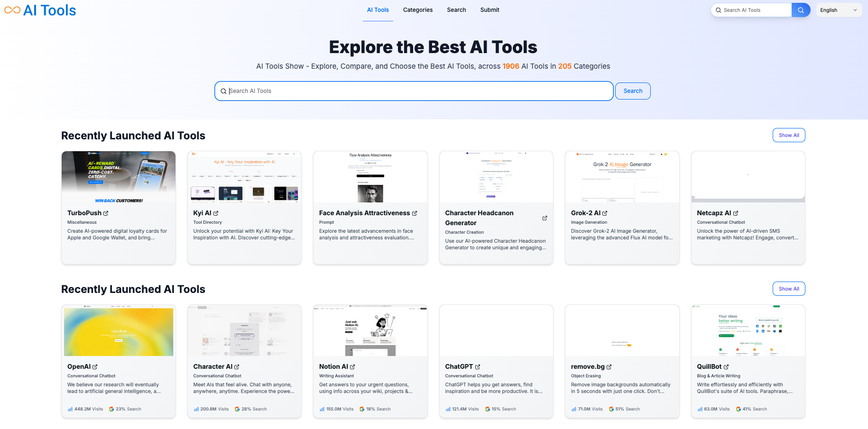Click the visits bar-chart icon on ChatGPT card
The height and width of the screenshot is (429, 868).
[448, 409]
